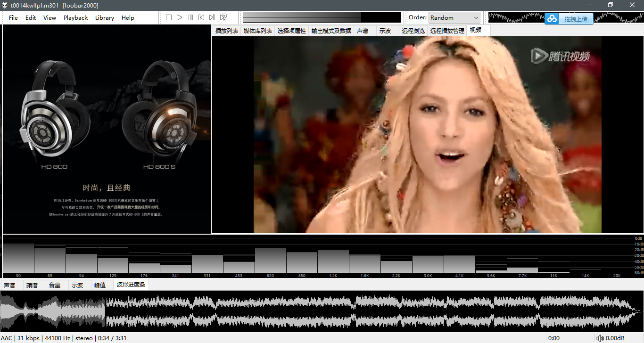Open the File menu
This screenshot has height=343, width=644.
tap(13, 17)
